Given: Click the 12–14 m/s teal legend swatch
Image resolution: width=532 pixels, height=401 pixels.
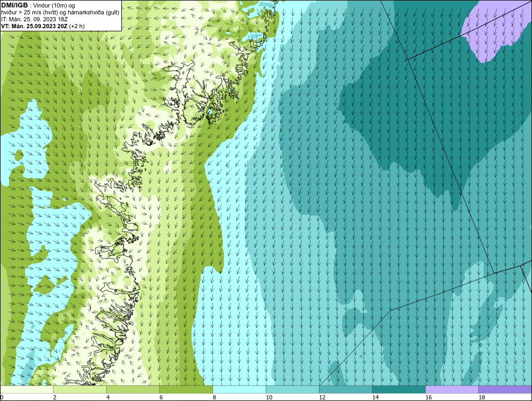Looking at the screenshot, I should (x=346, y=389).
